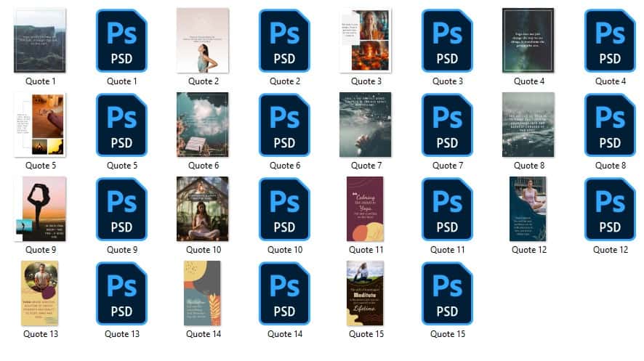Select the Quote 4 starry night image thumbnail

point(528,41)
